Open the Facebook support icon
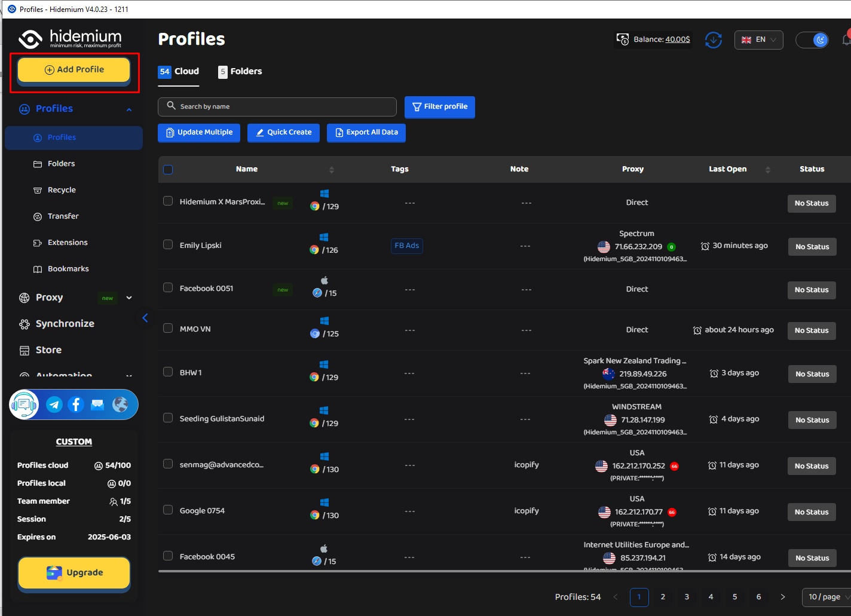Image resolution: width=851 pixels, height=616 pixels. 76,404
